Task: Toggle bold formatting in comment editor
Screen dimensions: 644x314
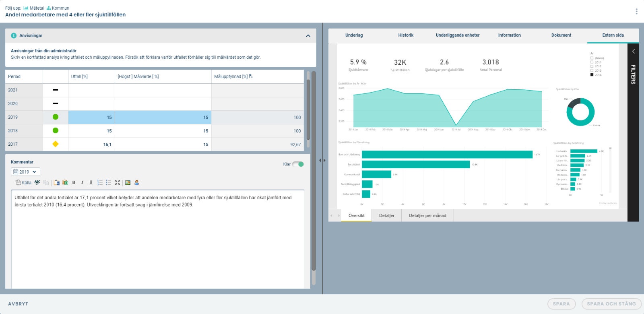Action: coord(74,183)
